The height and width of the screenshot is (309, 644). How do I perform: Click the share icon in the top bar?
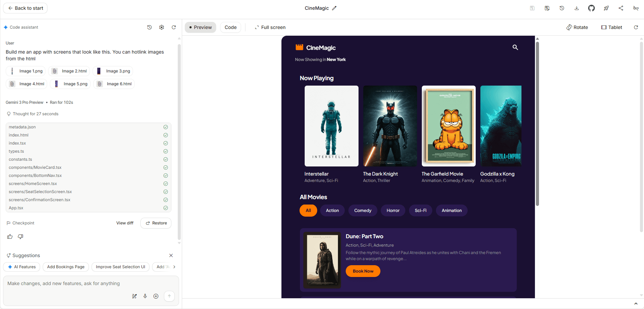pyautogui.click(x=621, y=8)
